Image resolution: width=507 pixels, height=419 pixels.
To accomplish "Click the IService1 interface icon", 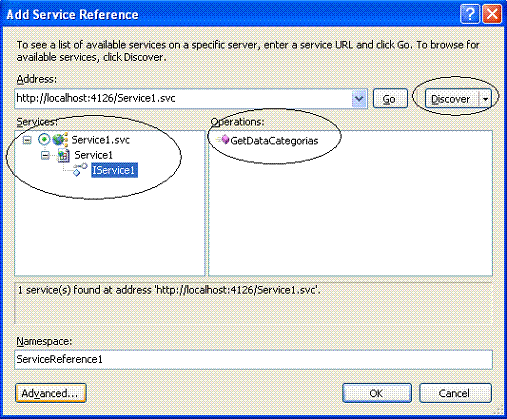I will coord(79,170).
